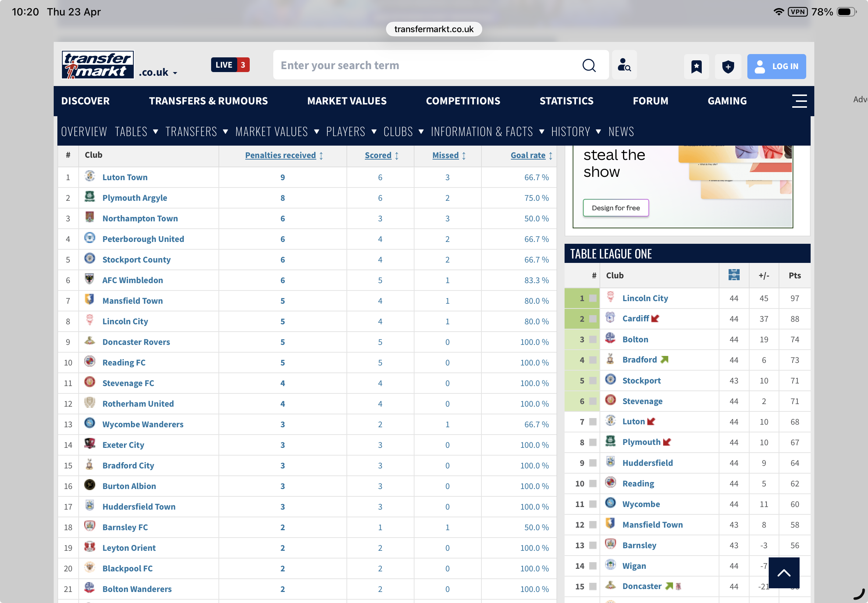Click the AFC Wimbledon crest icon
868x603 pixels.
[x=90, y=279]
